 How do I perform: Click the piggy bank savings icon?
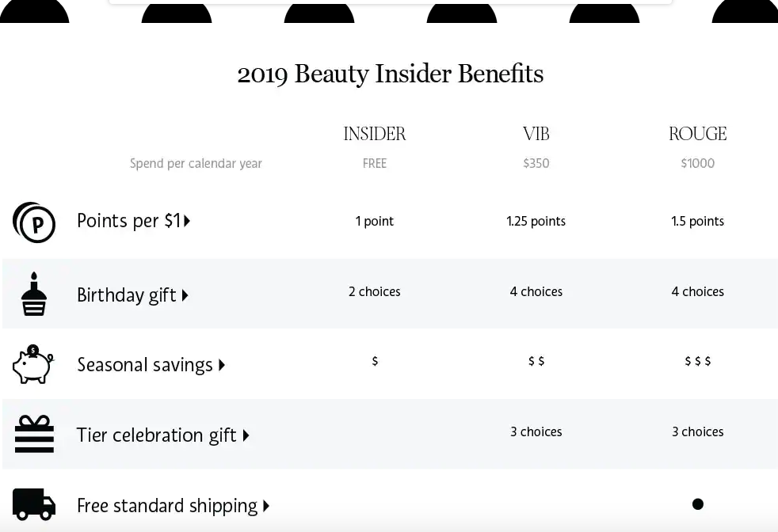(32, 365)
